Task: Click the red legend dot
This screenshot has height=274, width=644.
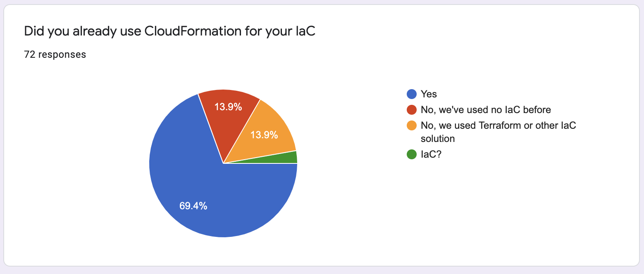Action: 411,110
